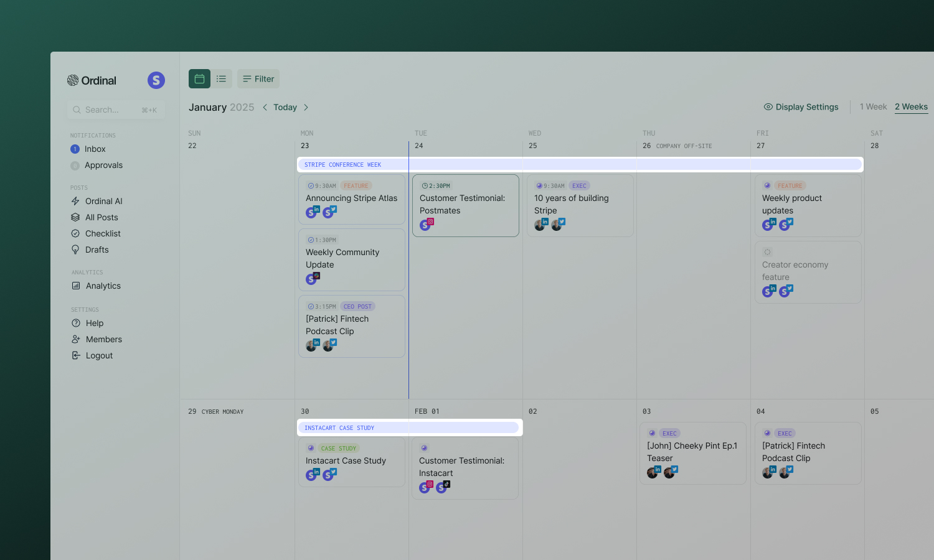Screen dimensions: 934x560
Task: Open Ordinal AI
Action: 103,201
